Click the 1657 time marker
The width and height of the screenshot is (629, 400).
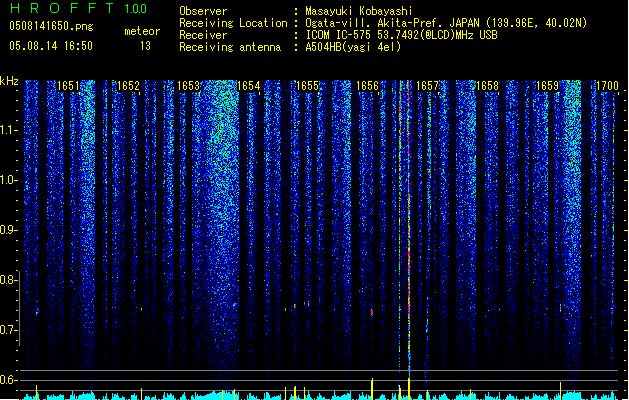tap(428, 86)
